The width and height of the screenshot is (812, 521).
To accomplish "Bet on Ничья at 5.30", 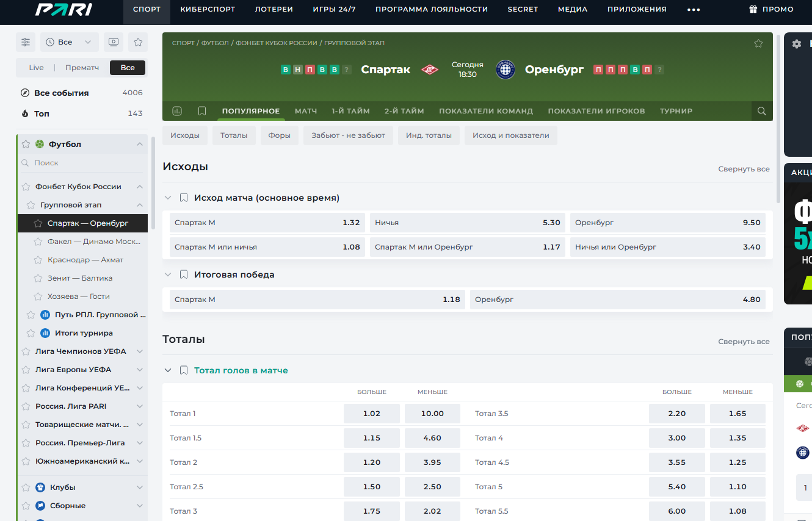I will click(468, 223).
